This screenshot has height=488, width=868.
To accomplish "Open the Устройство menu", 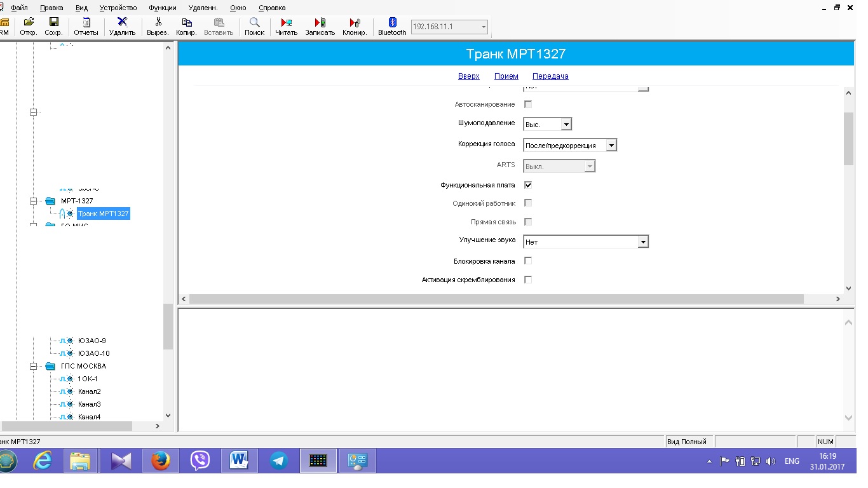I will click(x=118, y=8).
